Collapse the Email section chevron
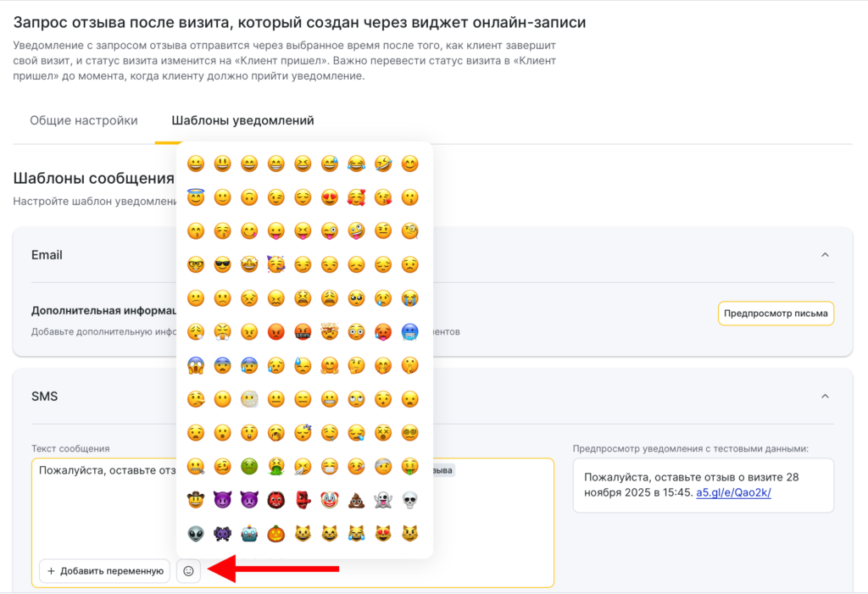Image resolution: width=868 pixels, height=594 pixels. (x=825, y=255)
